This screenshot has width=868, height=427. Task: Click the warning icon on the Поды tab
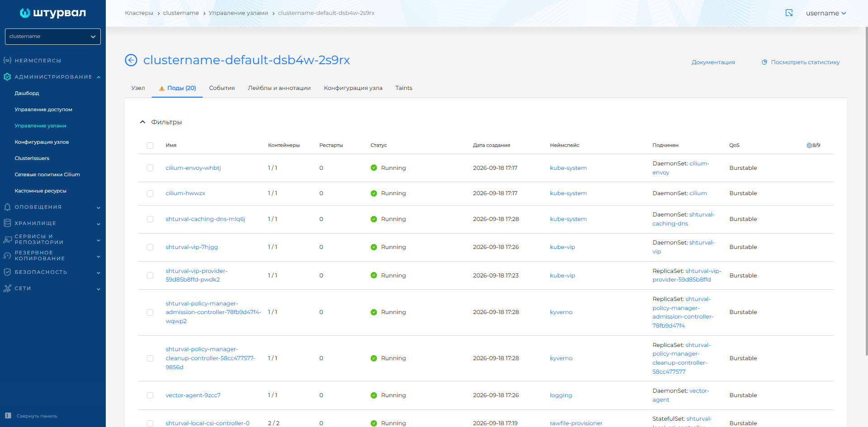(x=161, y=88)
